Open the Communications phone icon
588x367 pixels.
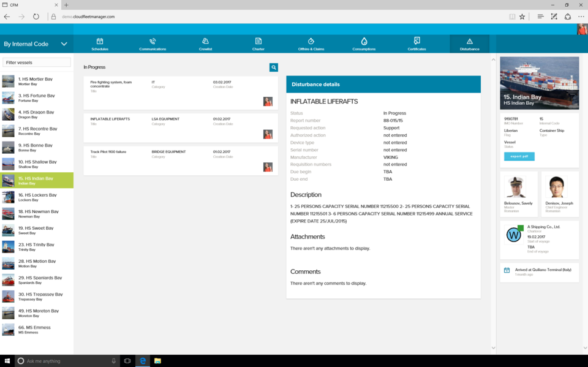[x=153, y=42]
